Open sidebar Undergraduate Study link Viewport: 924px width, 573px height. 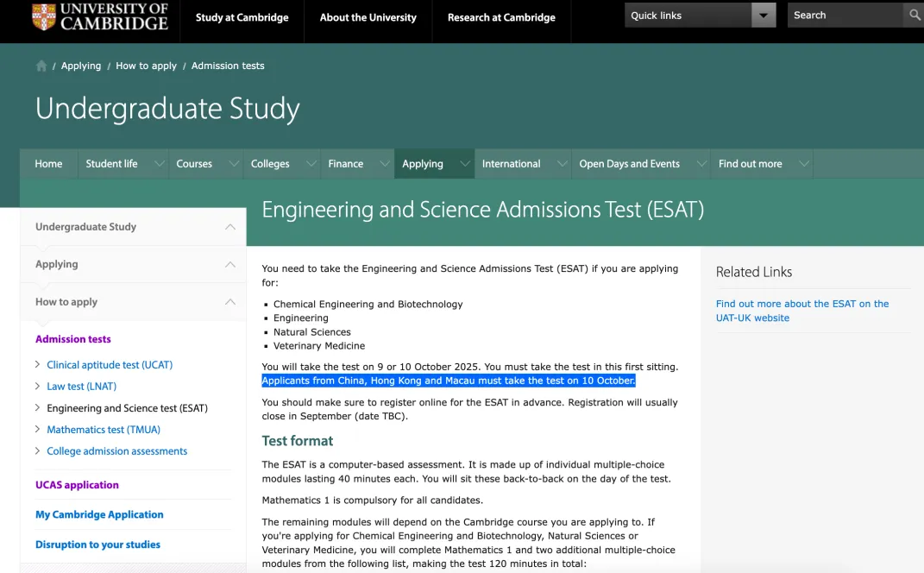(x=85, y=227)
